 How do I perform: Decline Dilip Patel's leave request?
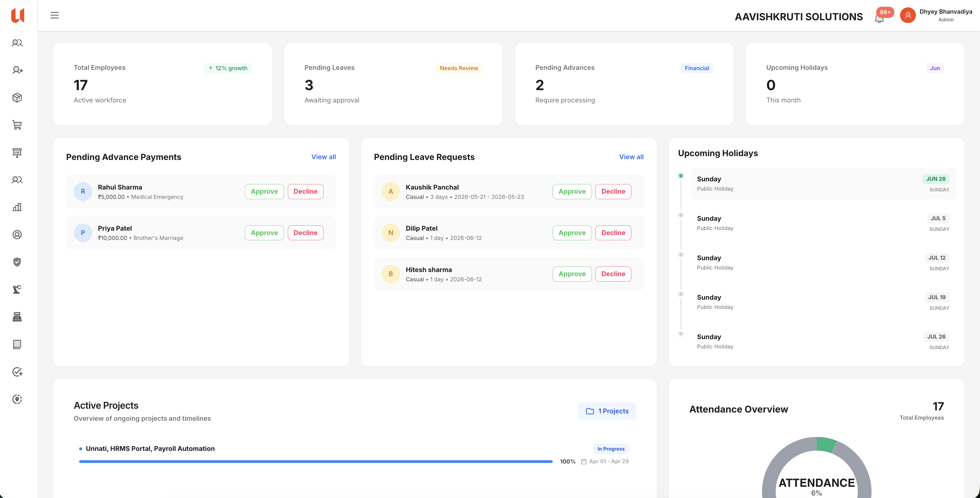613,233
